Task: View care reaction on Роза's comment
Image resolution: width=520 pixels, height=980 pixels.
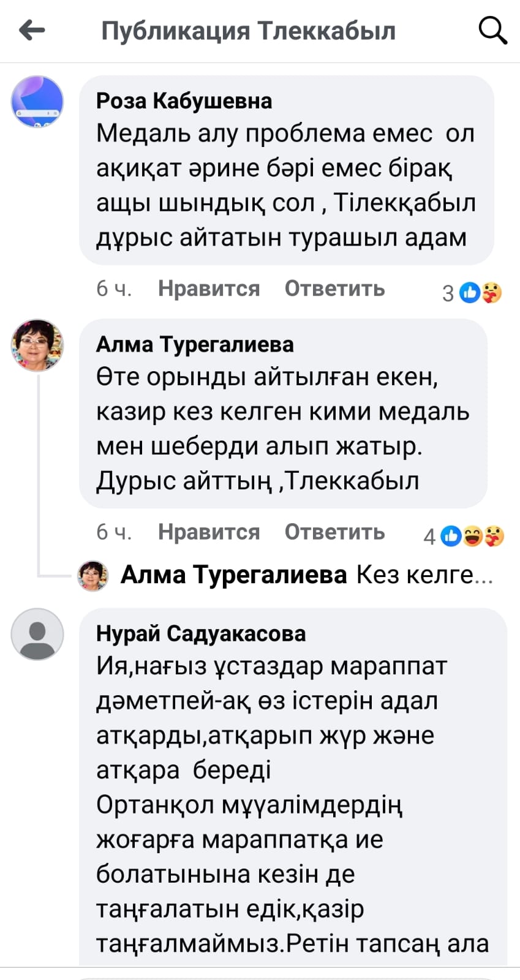Action: 492,293
